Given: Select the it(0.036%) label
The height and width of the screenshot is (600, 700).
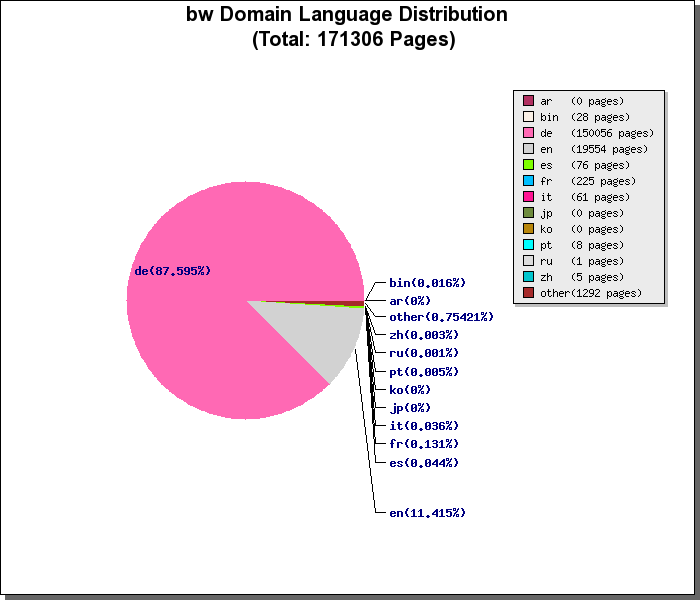Looking at the screenshot, I should (424, 426).
